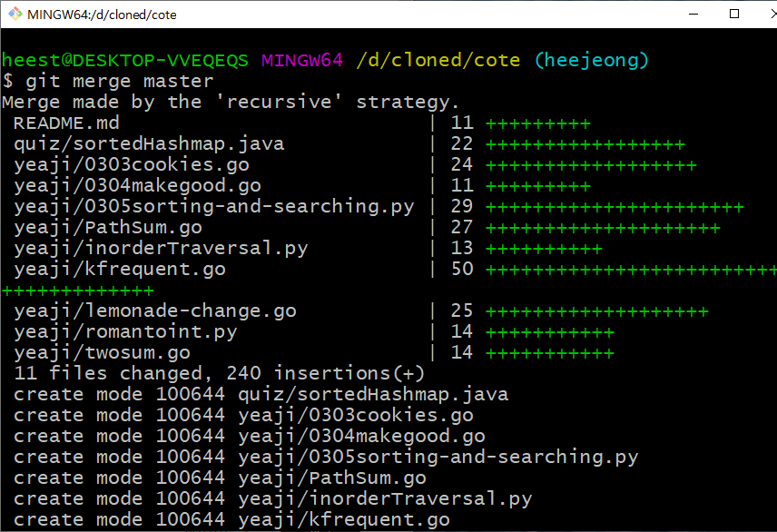Click README.md in the diffstat
This screenshot has width=777, height=532.
(x=66, y=123)
